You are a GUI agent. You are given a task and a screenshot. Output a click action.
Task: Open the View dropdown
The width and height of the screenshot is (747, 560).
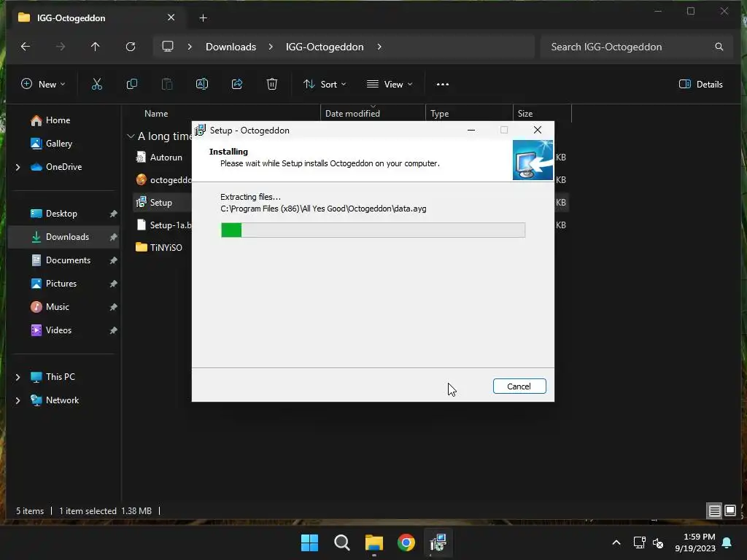point(390,85)
